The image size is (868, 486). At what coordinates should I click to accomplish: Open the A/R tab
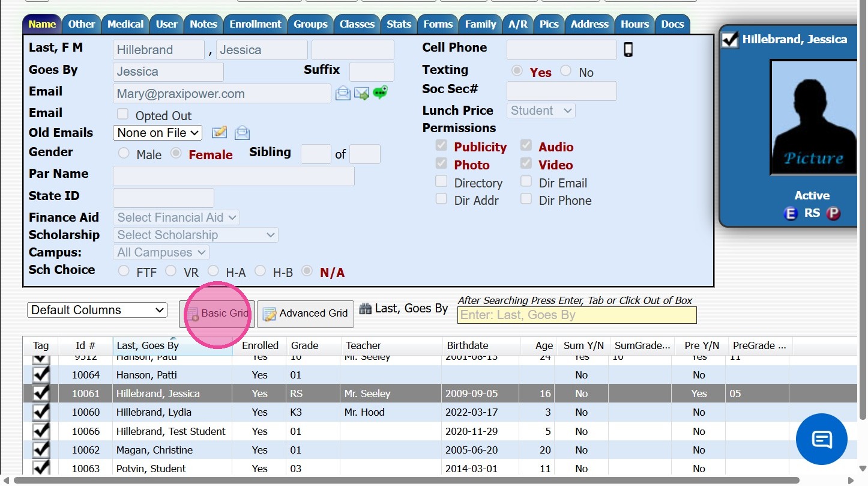(517, 24)
